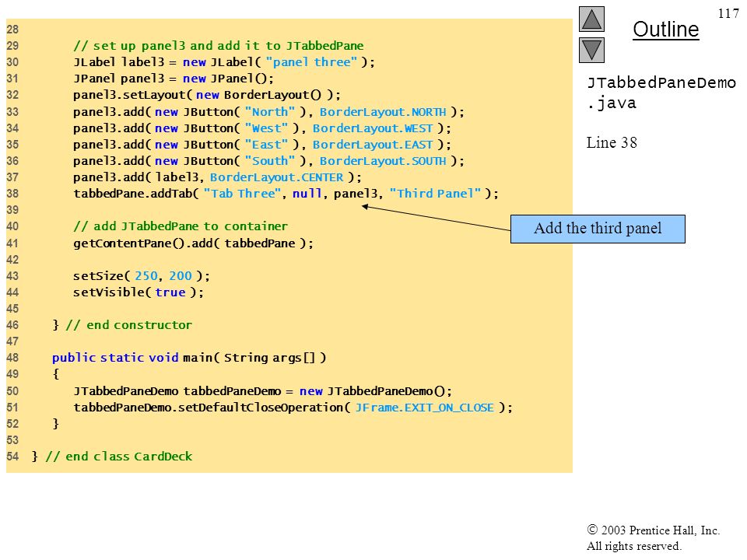Click the string "panel three" on line 30
The width and height of the screenshot is (747, 560).
point(311,62)
